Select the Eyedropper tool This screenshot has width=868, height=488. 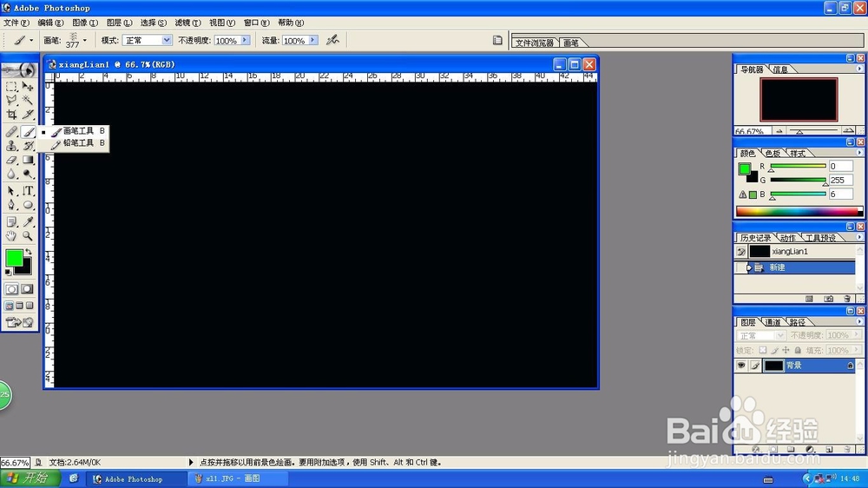pos(28,221)
